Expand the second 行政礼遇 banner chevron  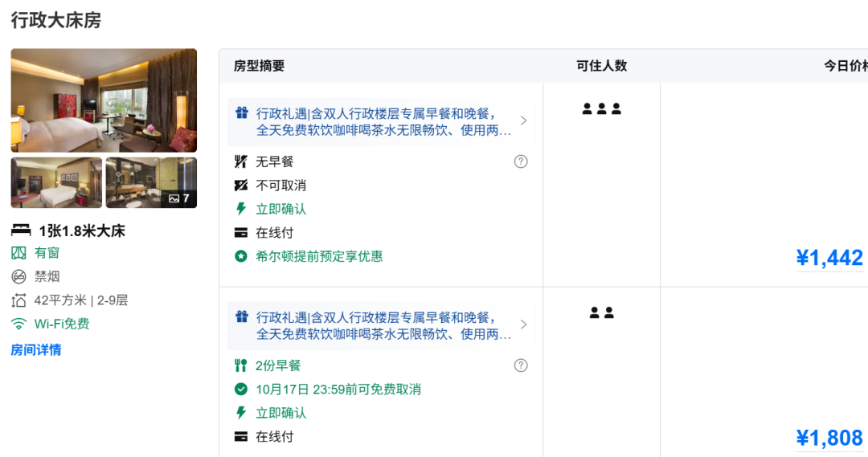(x=523, y=324)
